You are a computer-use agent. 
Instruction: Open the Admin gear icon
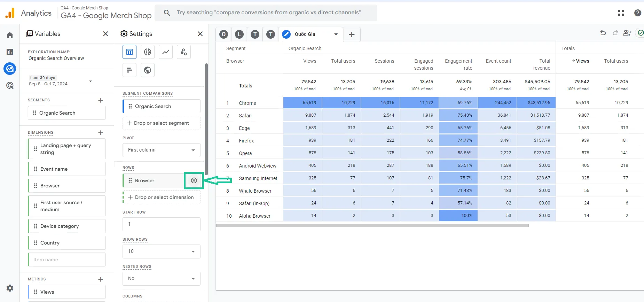click(x=10, y=288)
